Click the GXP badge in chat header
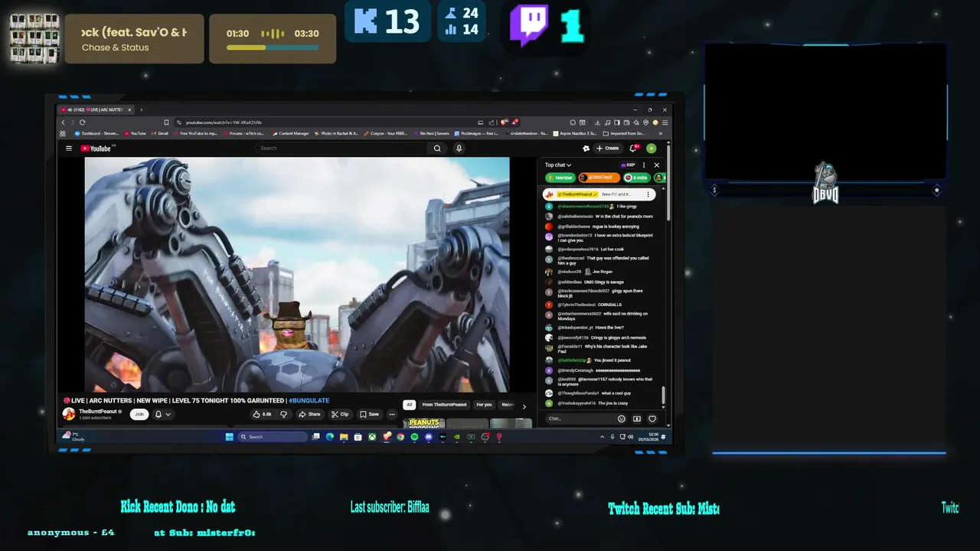The height and width of the screenshot is (551, 980). (629, 165)
